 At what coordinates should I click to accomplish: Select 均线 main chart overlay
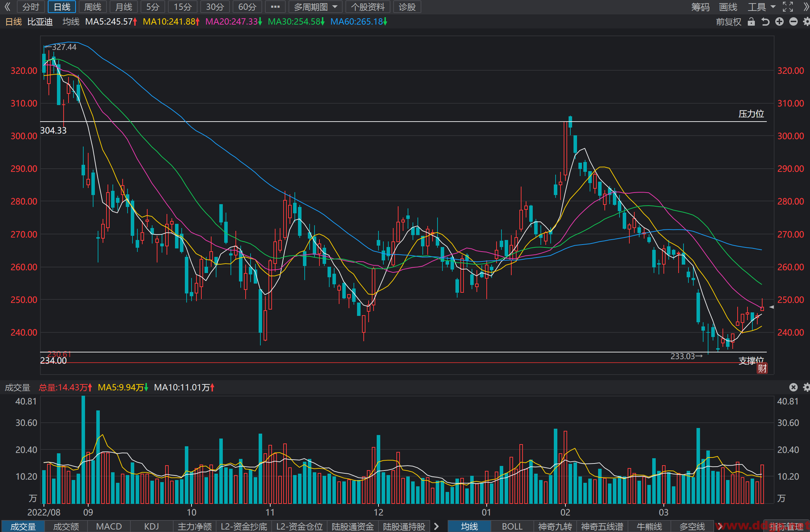click(x=469, y=526)
